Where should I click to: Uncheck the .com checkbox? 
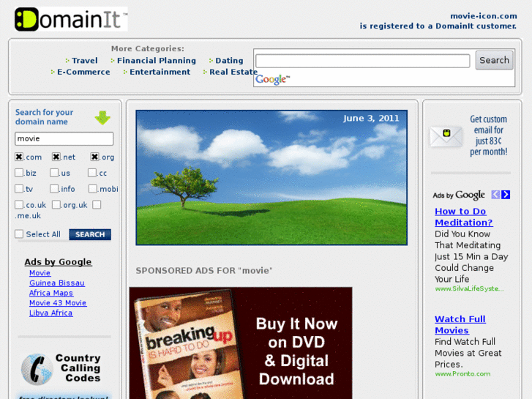click(x=19, y=157)
